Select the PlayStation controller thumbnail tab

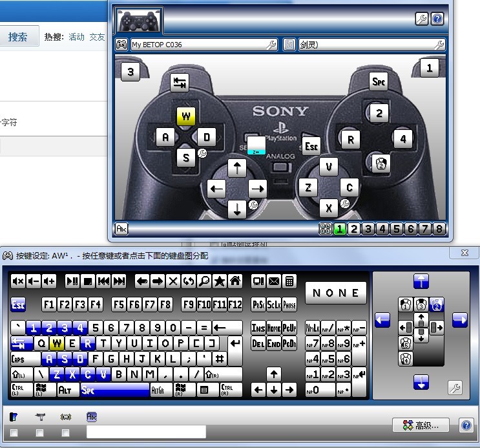(140, 21)
